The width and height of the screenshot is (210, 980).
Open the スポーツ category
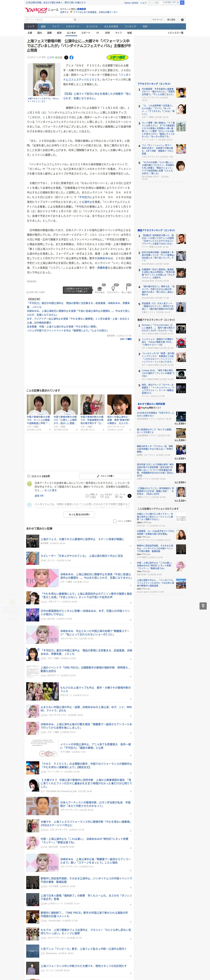tap(85, 33)
